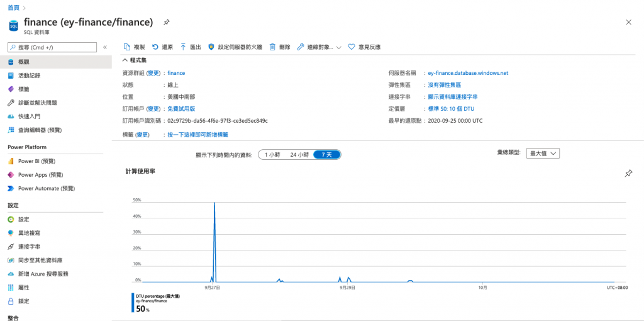Click the DTU percentage legend color bar
Image resolution: width=644 pixels, height=321 pixels.
coord(133,303)
